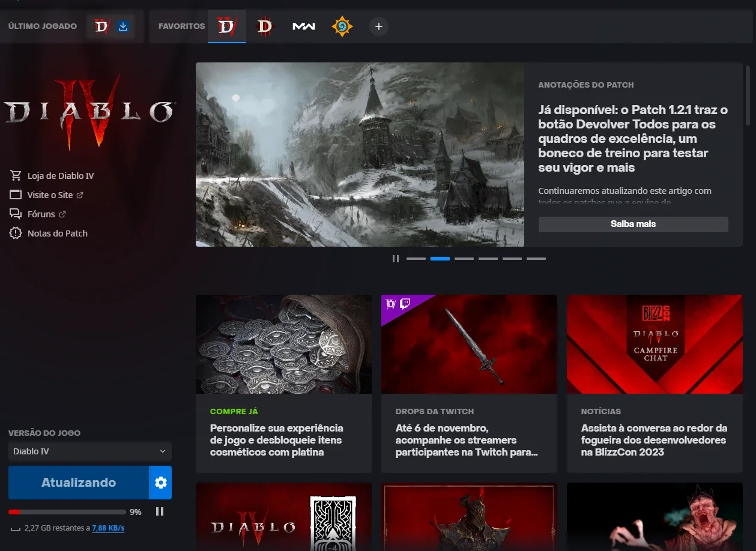
Task: Select the Diablo IV favorites tab icon
Action: pyautogui.click(x=227, y=26)
